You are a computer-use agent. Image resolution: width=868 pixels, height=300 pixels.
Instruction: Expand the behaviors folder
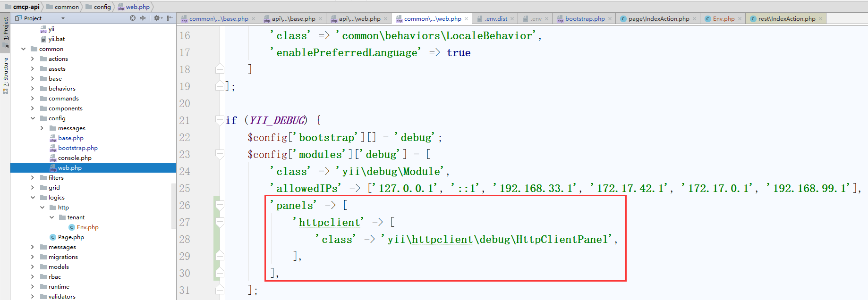click(x=33, y=89)
